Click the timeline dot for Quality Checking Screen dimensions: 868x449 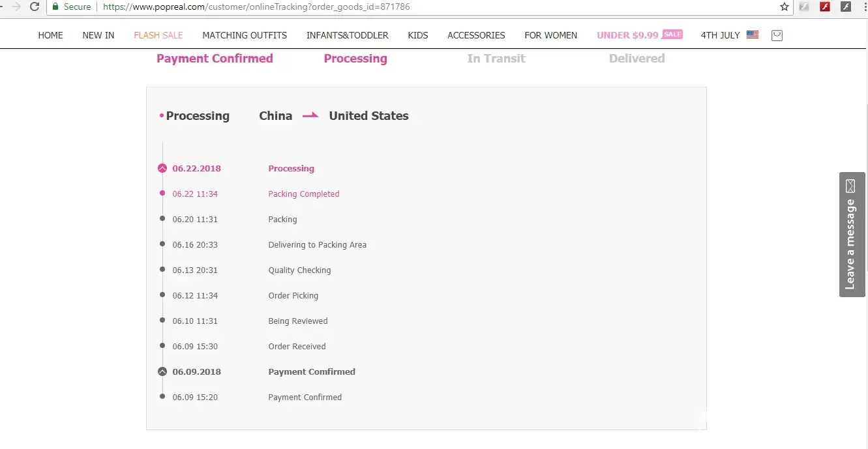pyautogui.click(x=162, y=269)
